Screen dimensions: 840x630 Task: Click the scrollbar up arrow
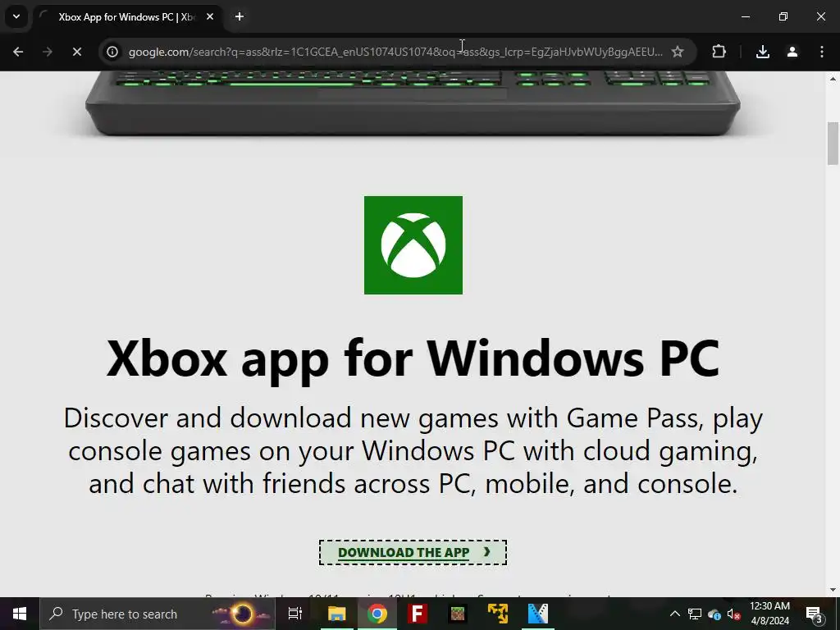point(833,78)
